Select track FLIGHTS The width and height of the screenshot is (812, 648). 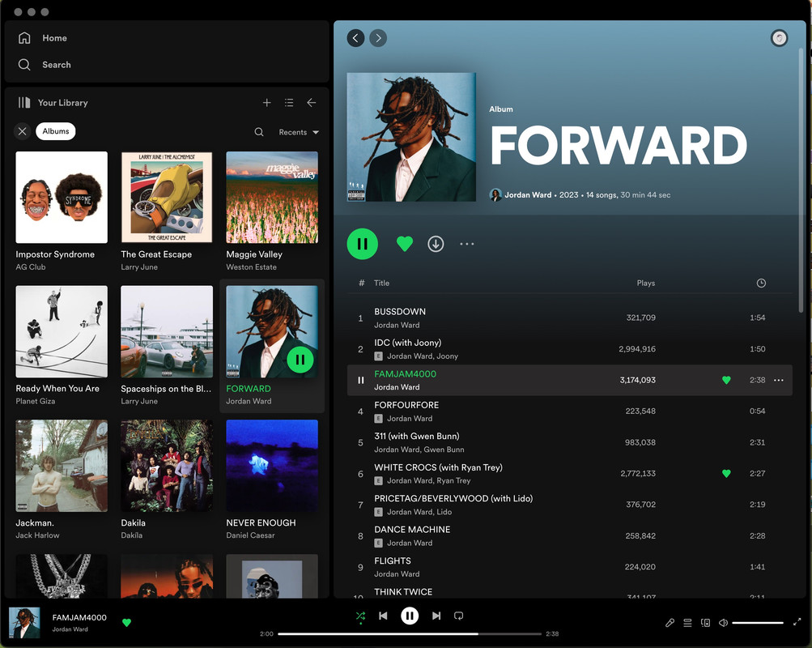[570, 567]
